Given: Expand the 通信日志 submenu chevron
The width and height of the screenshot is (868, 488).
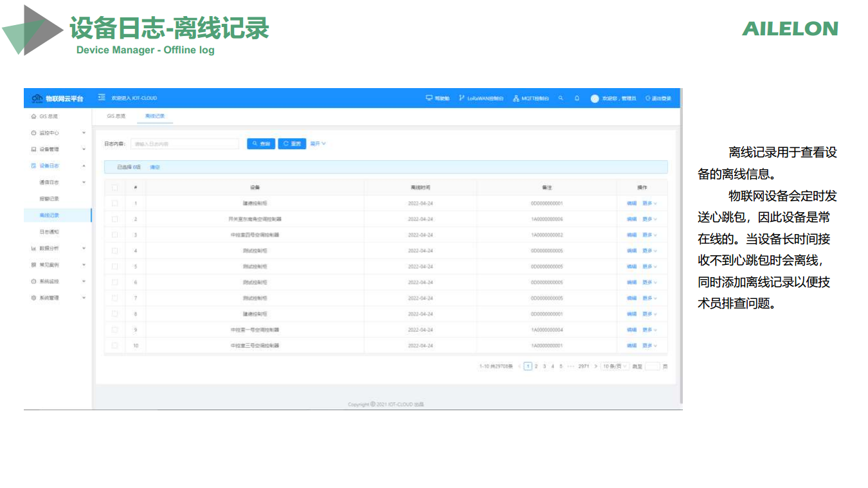Looking at the screenshot, I should (84, 183).
